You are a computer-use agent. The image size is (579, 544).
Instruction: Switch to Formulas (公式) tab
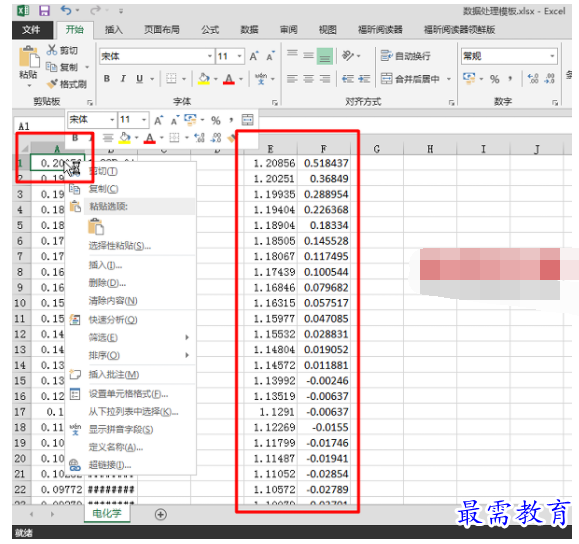pyautogui.click(x=210, y=30)
